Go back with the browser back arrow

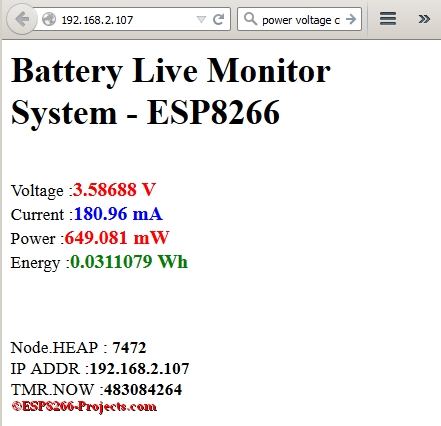coord(22,19)
